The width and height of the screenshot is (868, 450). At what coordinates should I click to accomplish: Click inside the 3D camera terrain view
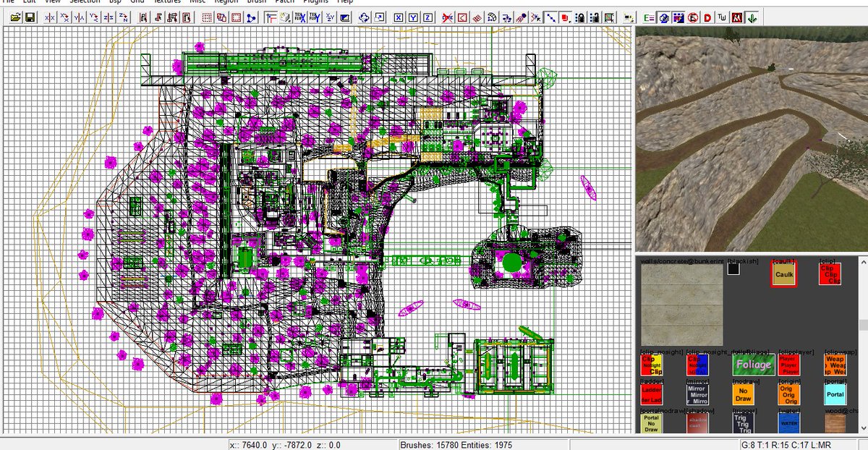click(752, 140)
